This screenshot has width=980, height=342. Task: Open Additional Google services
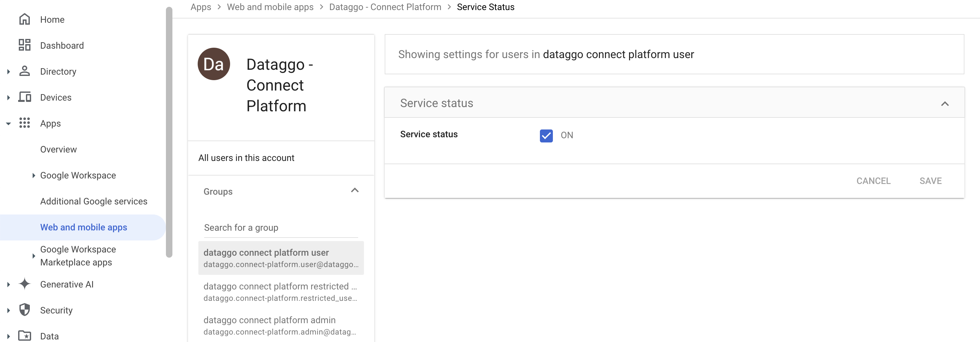click(x=94, y=201)
